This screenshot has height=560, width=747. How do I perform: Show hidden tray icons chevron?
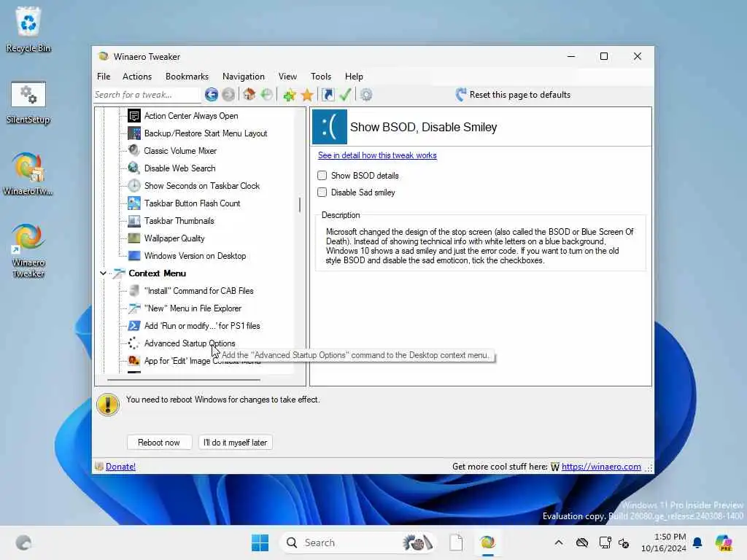(x=559, y=542)
